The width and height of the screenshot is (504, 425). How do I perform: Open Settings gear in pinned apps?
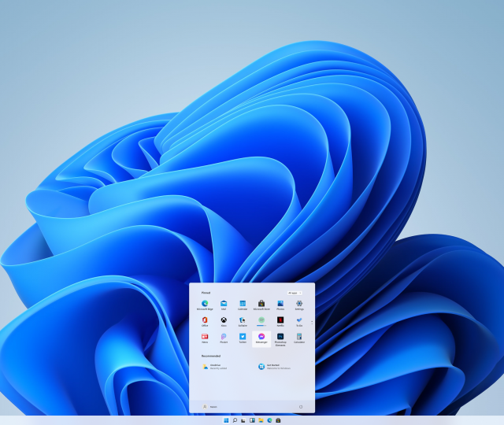pyautogui.click(x=299, y=304)
